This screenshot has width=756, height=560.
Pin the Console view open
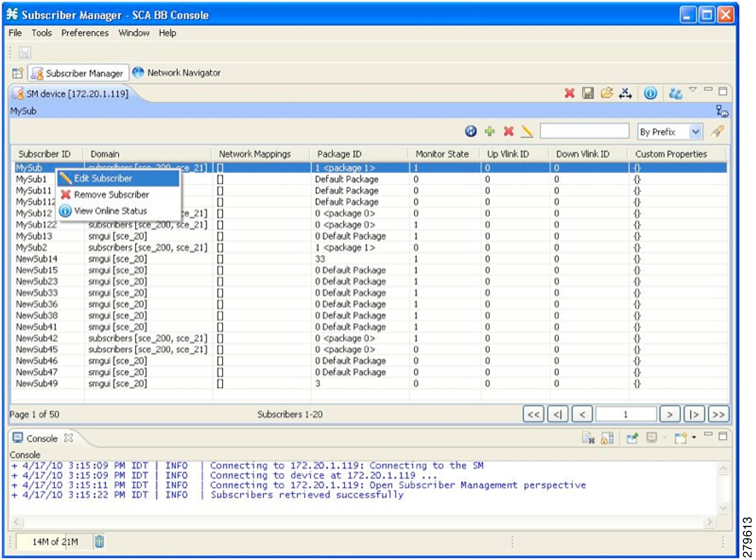pyautogui.click(x=632, y=438)
